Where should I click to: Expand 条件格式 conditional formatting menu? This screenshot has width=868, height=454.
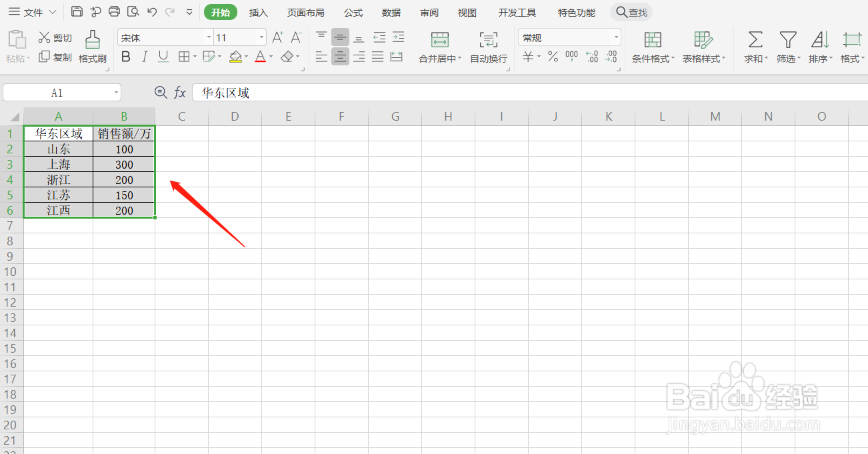[673, 59]
